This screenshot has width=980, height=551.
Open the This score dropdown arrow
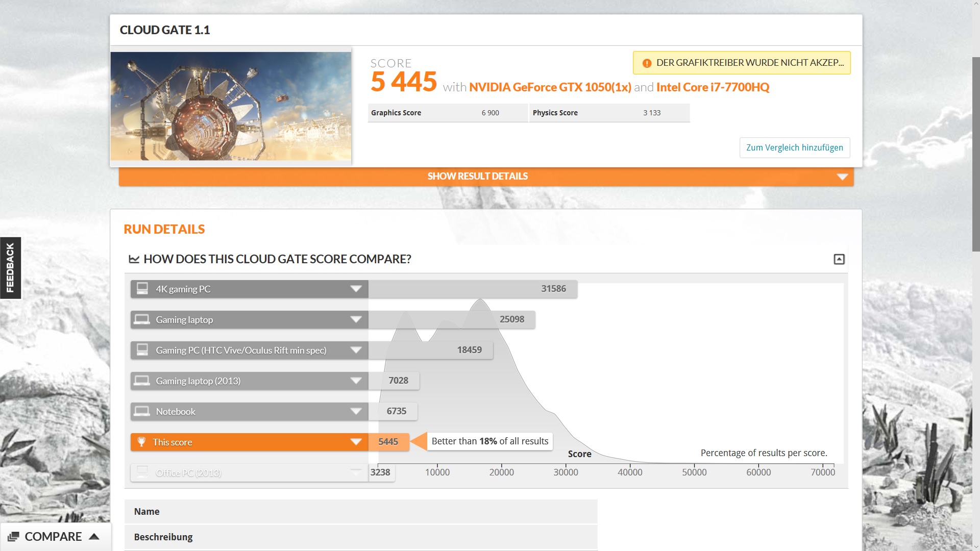coord(356,442)
